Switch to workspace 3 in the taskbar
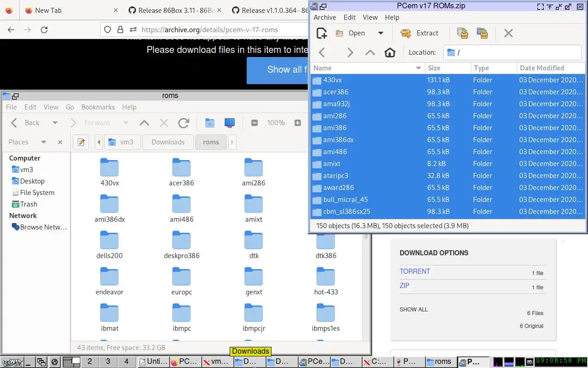This screenshot has width=588, height=368. [108, 362]
